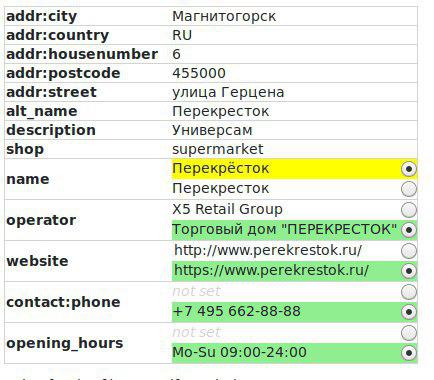Select Mo-Su 09:00-24:00 opening hours radio button
The width and height of the screenshot is (434, 380).
coord(409,353)
